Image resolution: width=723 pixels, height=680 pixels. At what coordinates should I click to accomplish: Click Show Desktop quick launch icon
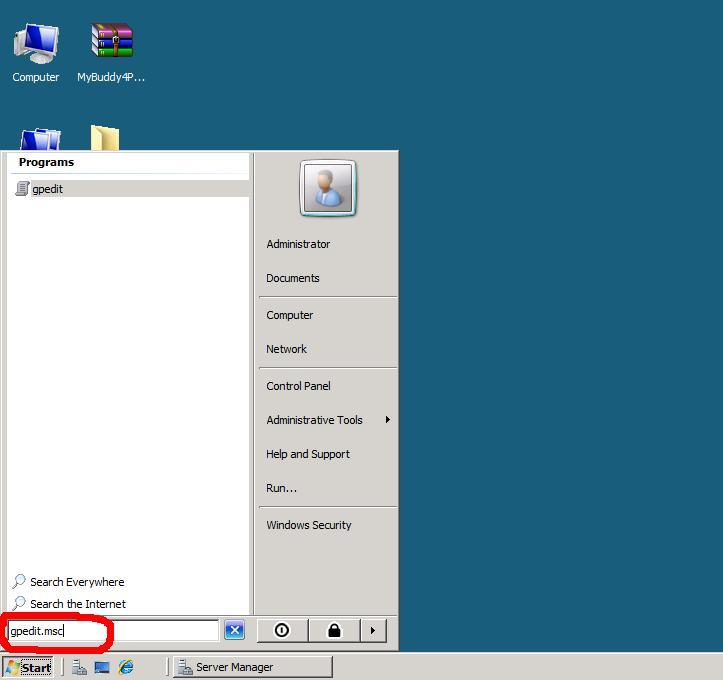(x=102, y=667)
